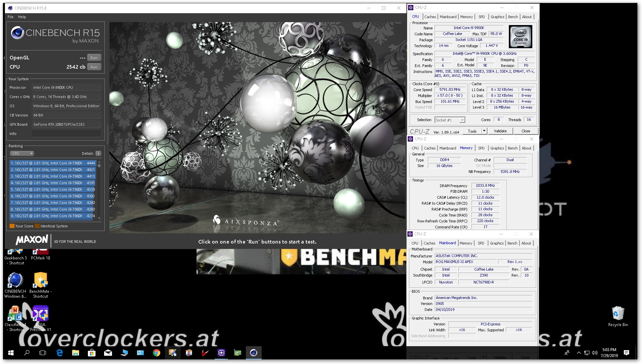Open the File menu in Cinebench
This screenshot has width=642, height=364.
[11, 17]
